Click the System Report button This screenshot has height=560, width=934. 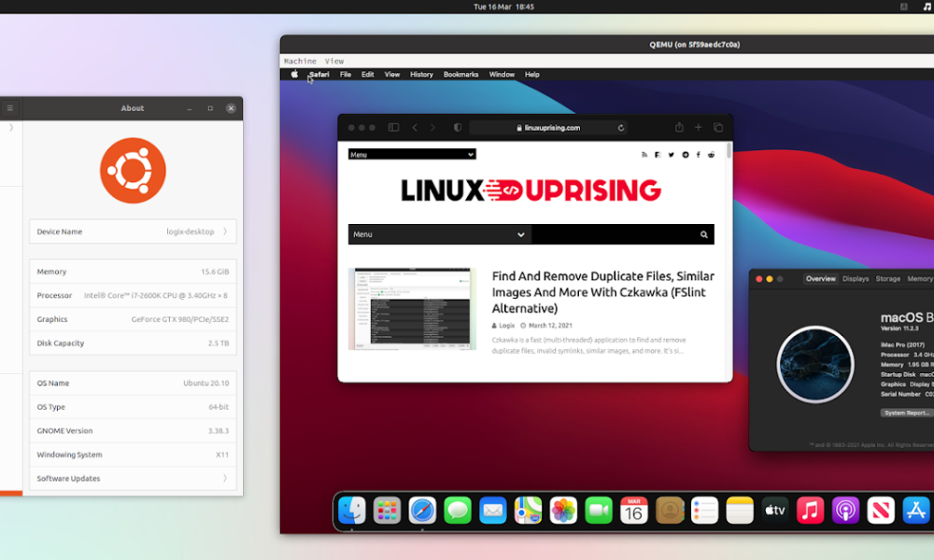tap(907, 413)
